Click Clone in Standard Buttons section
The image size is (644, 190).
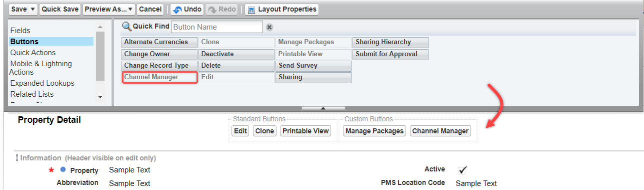pos(264,131)
